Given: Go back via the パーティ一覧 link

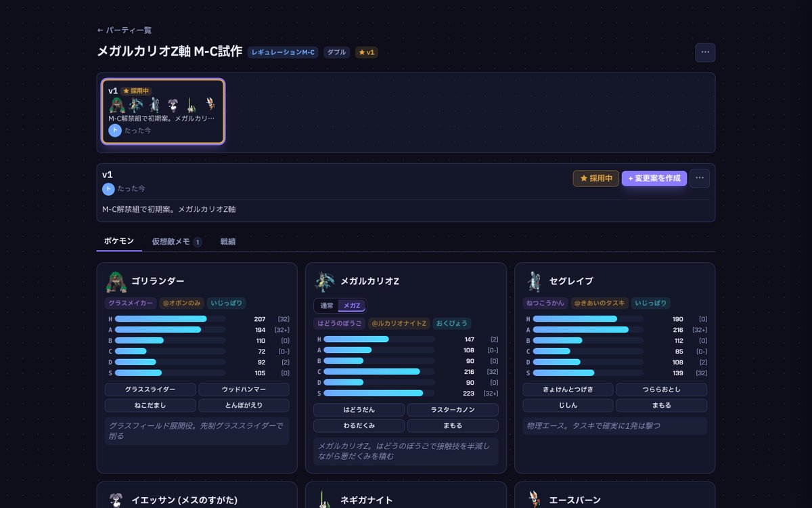Looking at the screenshot, I should click(124, 30).
